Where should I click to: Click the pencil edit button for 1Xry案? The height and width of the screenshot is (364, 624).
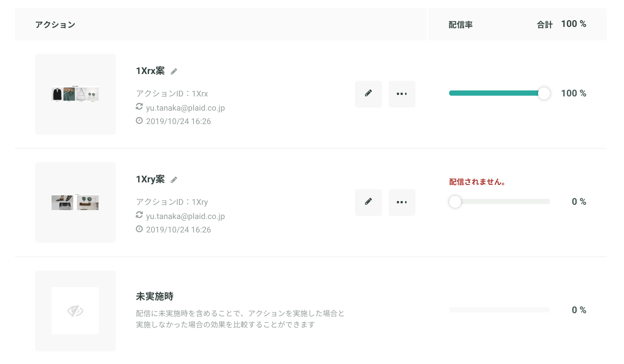tap(368, 203)
